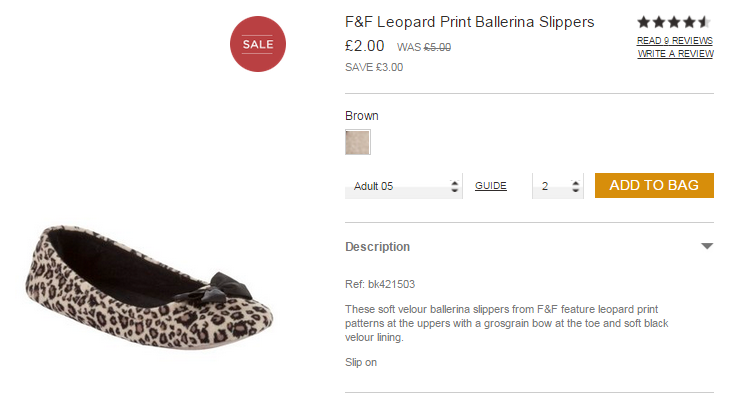This screenshot has width=741, height=399.
Task: Click READ 9 REVIEWS link
Action: [x=675, y=41]
